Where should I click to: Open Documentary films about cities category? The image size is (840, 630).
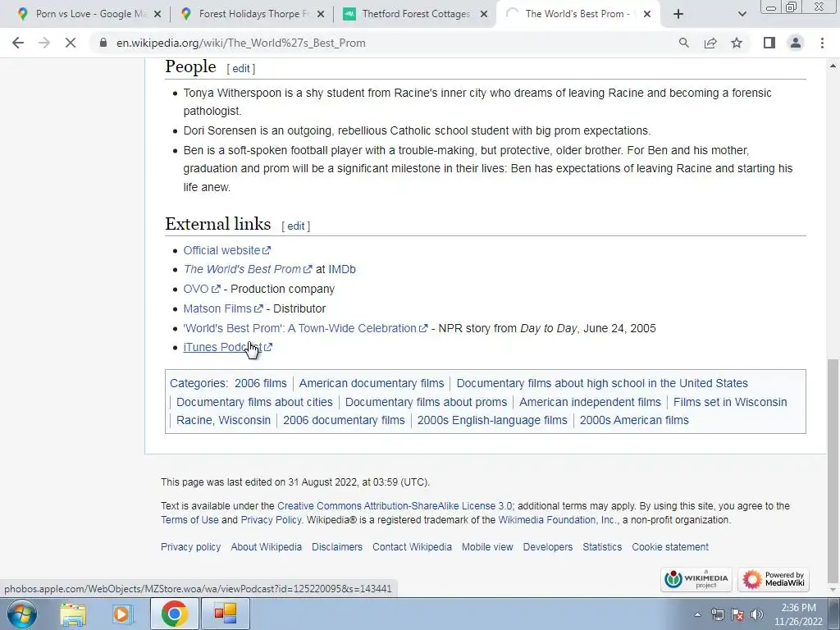point(254,402)
